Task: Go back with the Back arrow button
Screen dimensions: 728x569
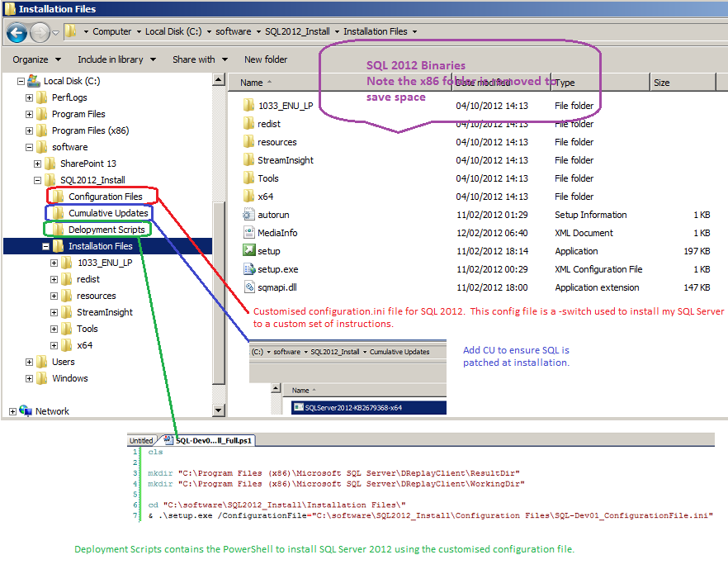Action: [x=17, y=32]
